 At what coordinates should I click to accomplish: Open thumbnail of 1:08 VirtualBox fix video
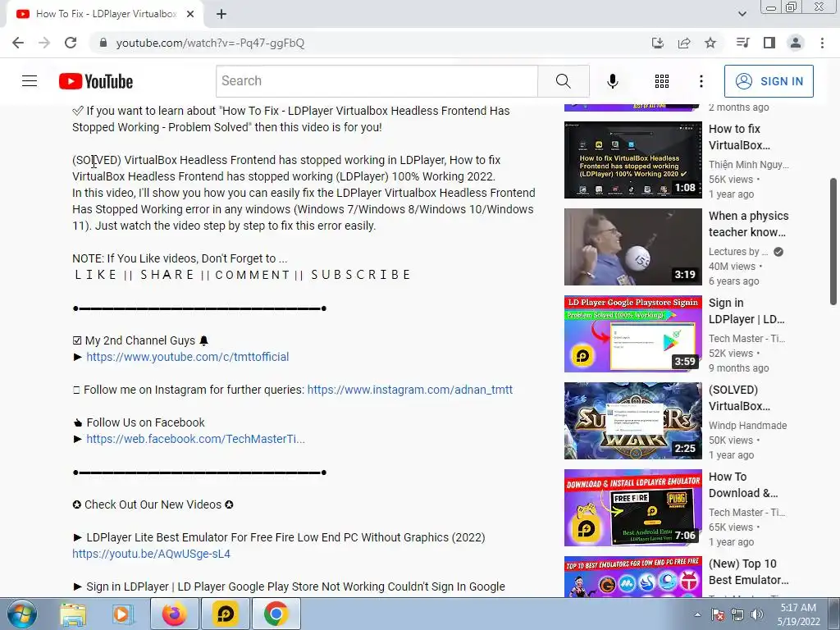[632, 160]
